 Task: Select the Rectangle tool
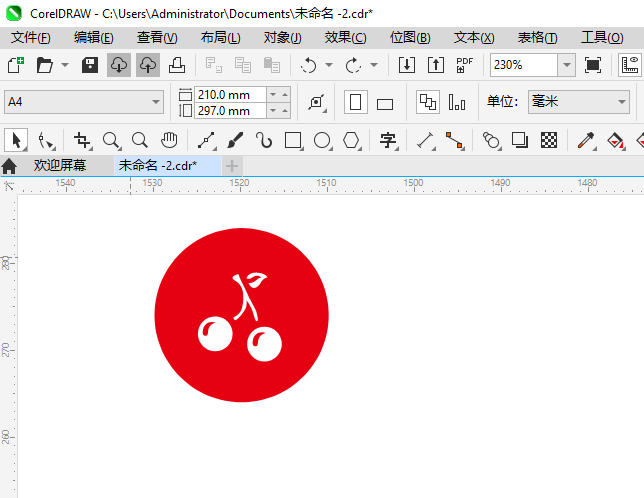(293, 140)
